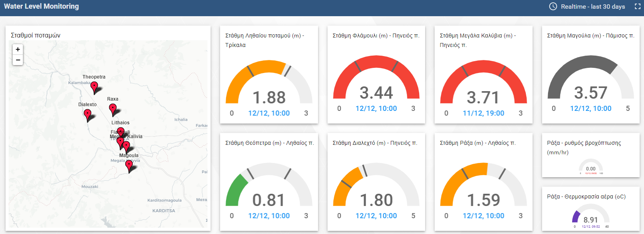Click the Mouzaki label on the map
The image size is (644, 234).
[x=90, y=187]
